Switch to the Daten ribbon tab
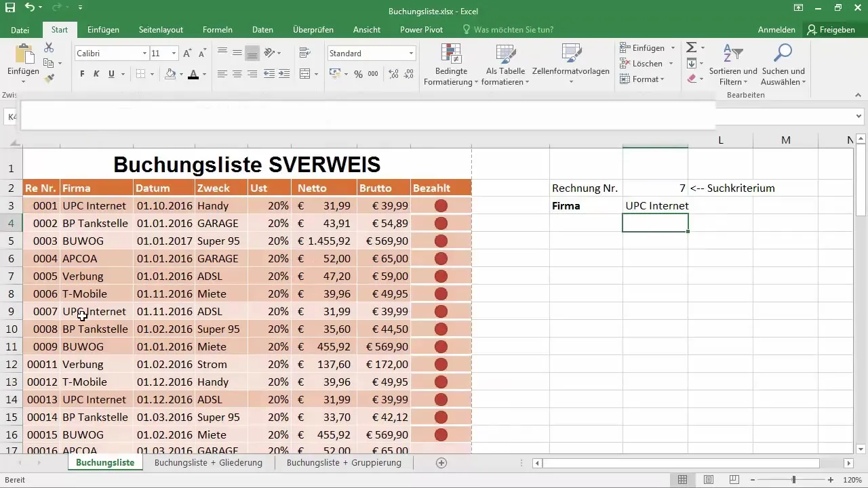 pos(262,30)
